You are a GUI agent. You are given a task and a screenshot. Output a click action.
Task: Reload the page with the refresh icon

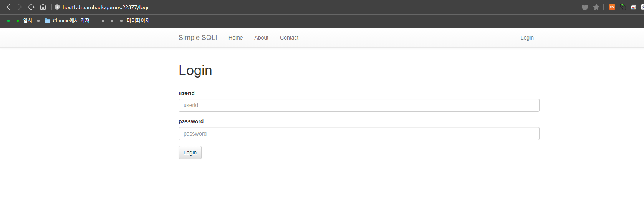point(31,7)
